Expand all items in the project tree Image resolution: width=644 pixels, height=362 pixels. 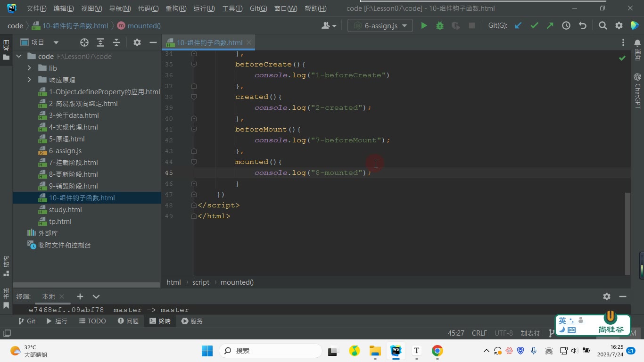tap(100, 42)
